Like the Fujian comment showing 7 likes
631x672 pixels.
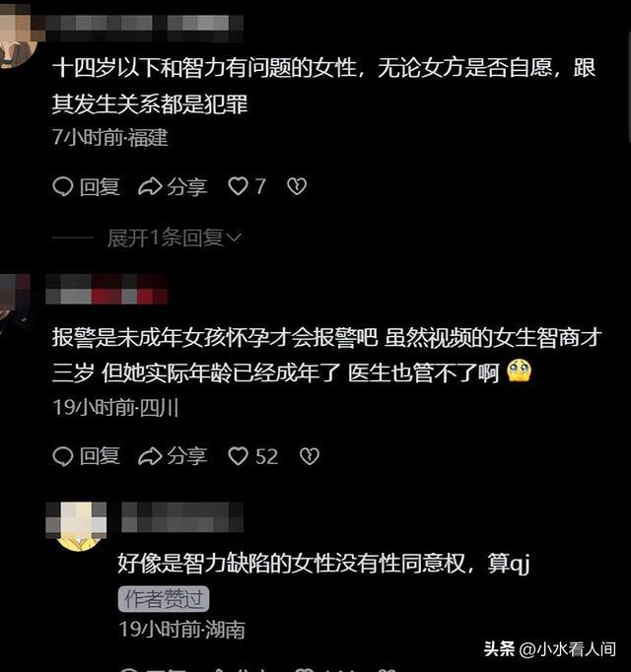coord(238,186)
